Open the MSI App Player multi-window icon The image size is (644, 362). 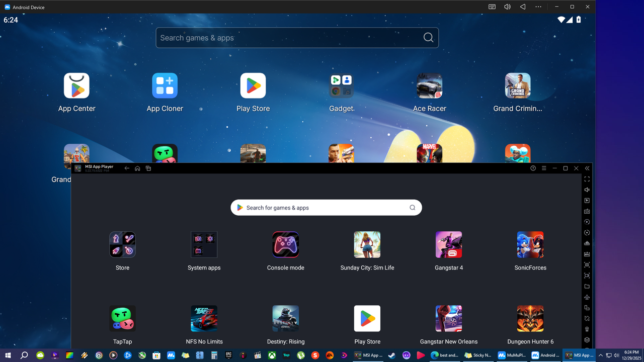tap(148, 168)
